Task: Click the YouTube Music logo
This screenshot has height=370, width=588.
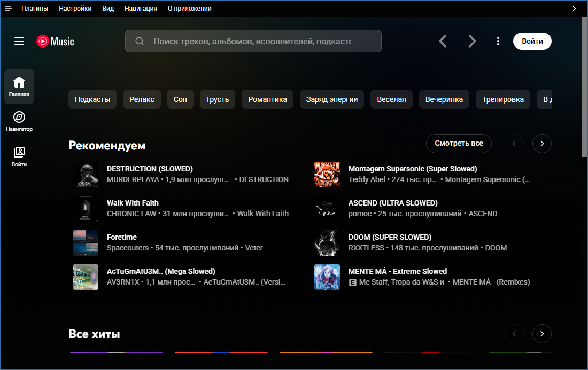Action: 55,41
